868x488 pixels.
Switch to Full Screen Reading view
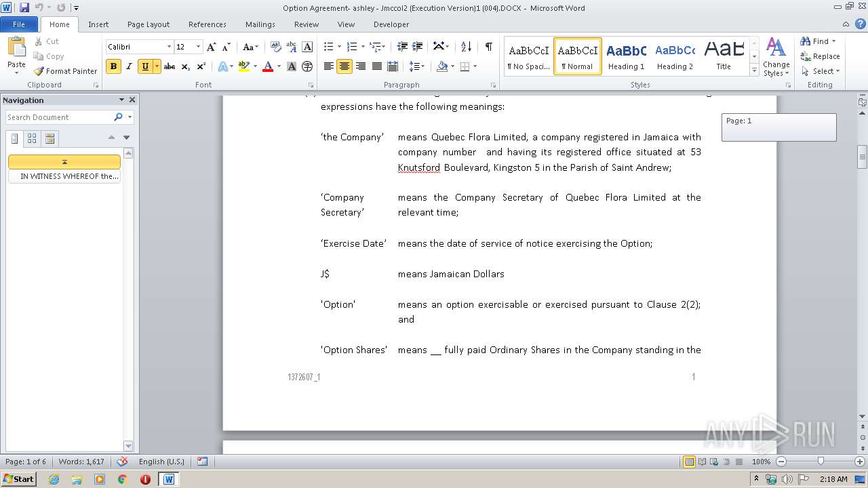tap(702, 462)
